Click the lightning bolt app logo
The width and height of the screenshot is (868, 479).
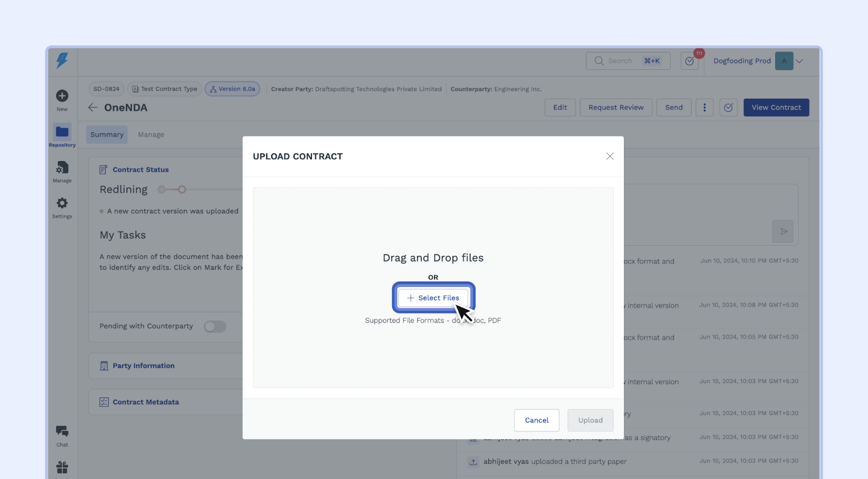(x=62, y=60)
